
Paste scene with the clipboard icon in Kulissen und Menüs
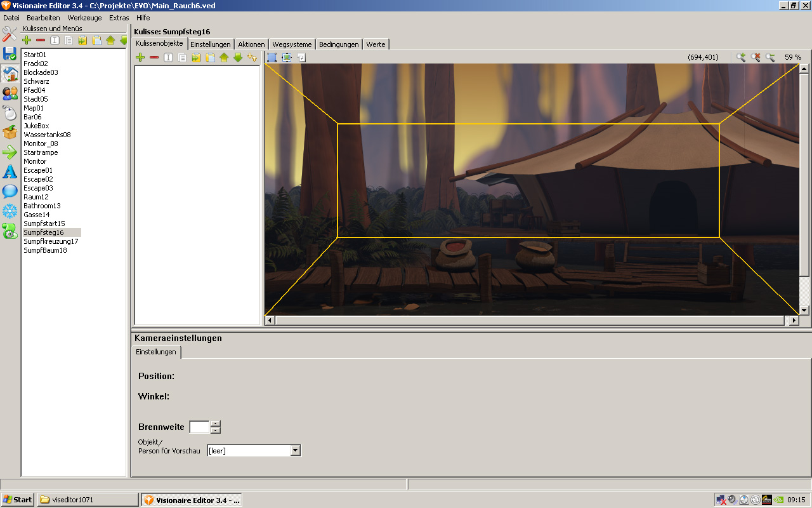(x=96, y=41)
